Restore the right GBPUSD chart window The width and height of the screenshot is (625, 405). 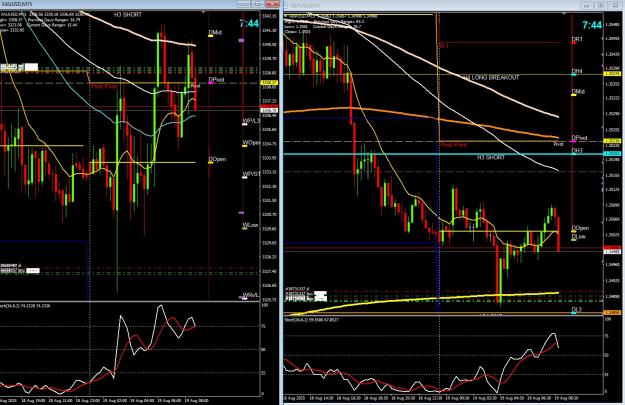[x=601, y=5]
